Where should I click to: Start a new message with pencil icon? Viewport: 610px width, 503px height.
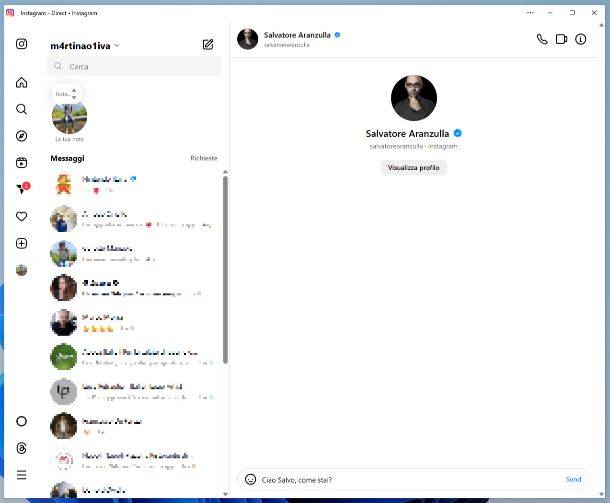pos(208,44)
